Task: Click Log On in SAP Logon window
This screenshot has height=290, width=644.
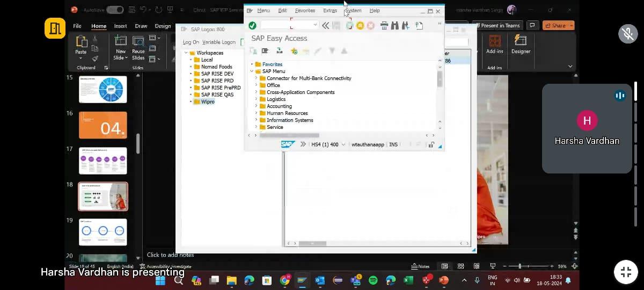Action: point(191,42)
